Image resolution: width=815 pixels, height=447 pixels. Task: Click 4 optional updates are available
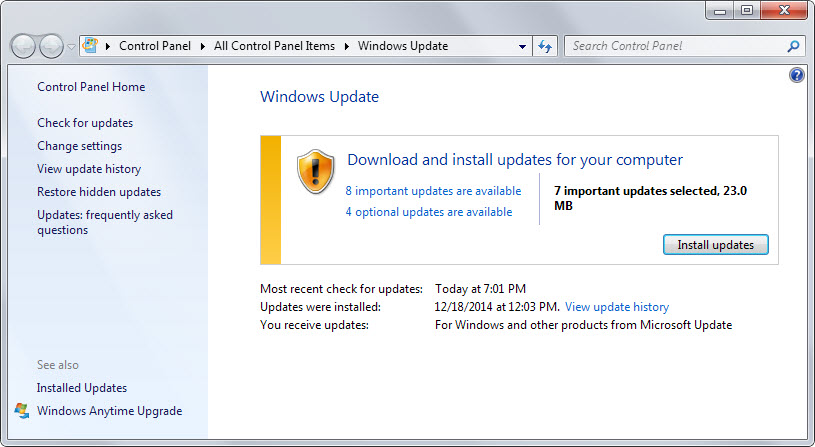(429, 212)
